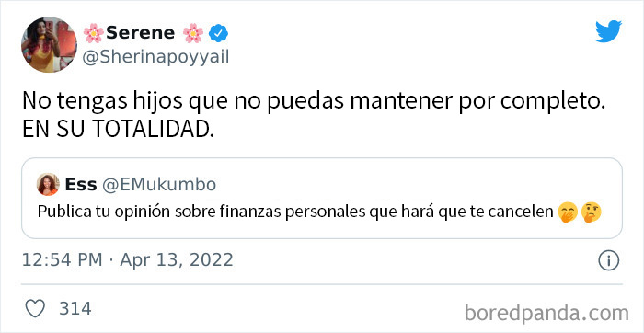Open Ess's small profile avatar
The image size is (644, 333).
click(48, 184)
